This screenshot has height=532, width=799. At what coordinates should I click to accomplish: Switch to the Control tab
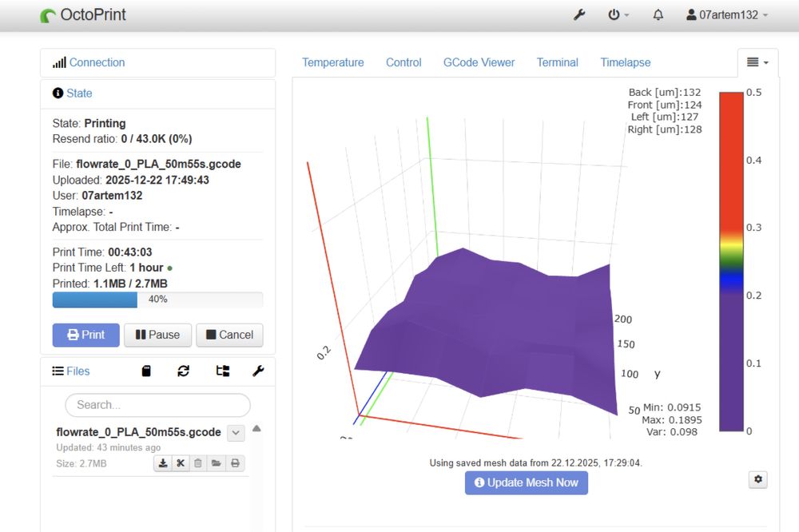pos(403,62)
